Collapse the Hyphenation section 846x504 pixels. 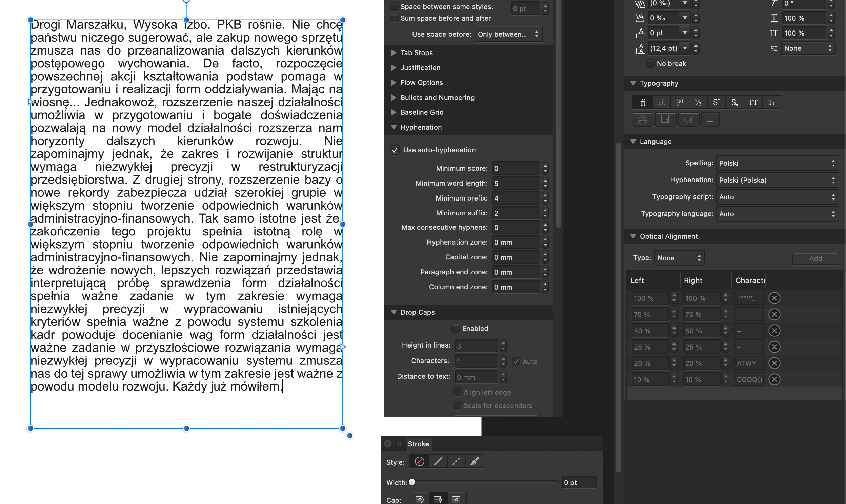tap(394, 127)
